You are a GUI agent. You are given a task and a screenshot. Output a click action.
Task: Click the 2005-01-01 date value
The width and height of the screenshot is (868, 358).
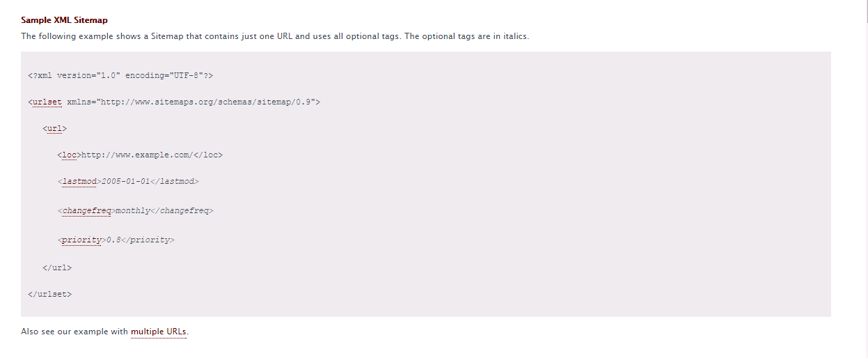pyautogui.click(x=125, y=181)
